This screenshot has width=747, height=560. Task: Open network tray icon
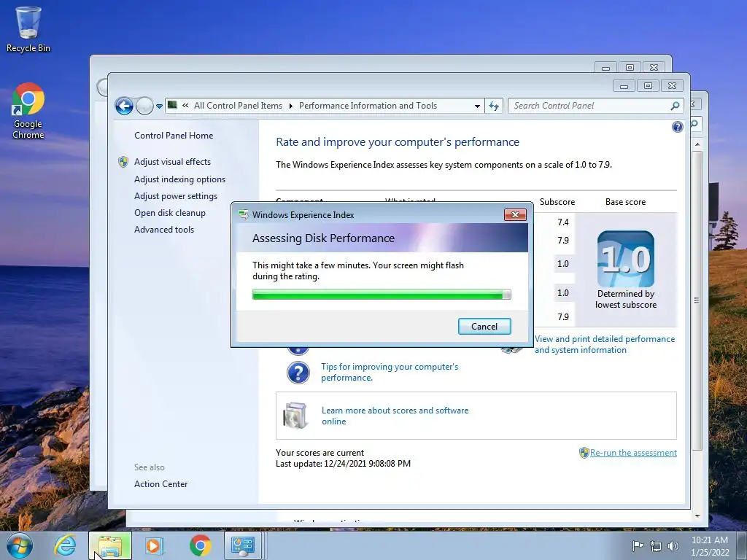coord(656,546)
